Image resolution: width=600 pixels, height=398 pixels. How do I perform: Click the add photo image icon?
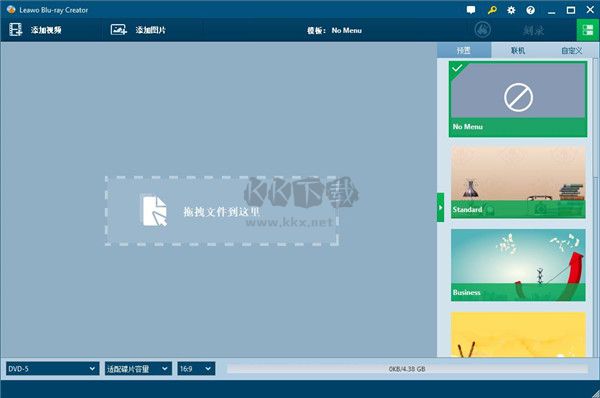pos(119,30)
